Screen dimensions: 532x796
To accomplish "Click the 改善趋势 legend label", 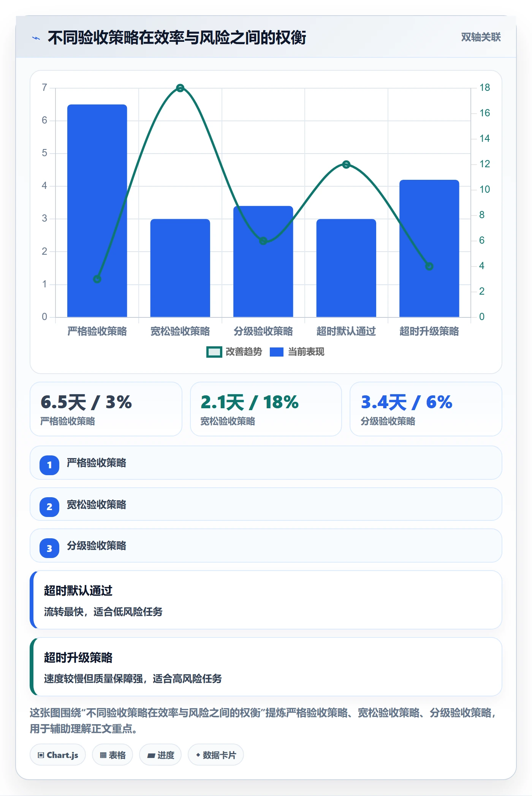I will click(x=244, y=352).
